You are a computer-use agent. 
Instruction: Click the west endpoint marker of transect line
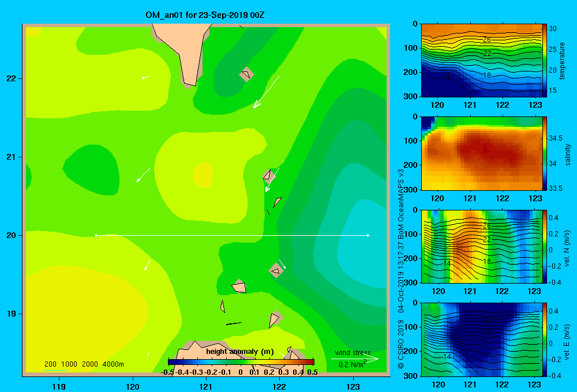[96, 235]
